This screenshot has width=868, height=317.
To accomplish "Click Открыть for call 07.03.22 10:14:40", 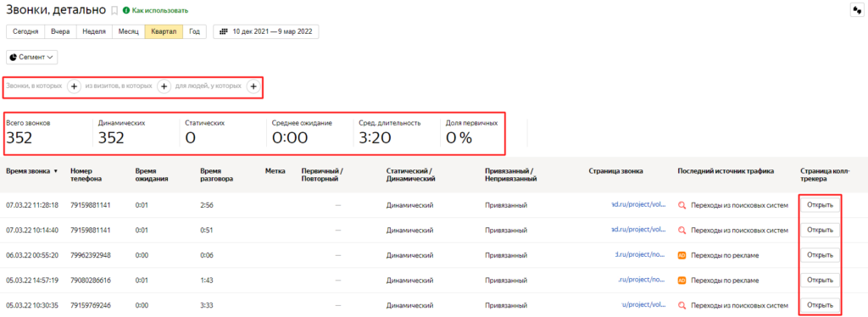I will [820, 231].
